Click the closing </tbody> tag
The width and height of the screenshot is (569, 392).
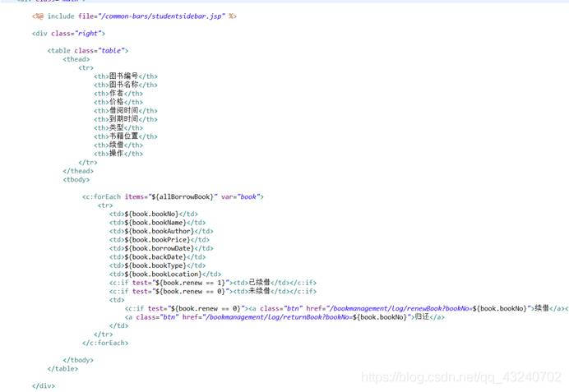[78, 360]
